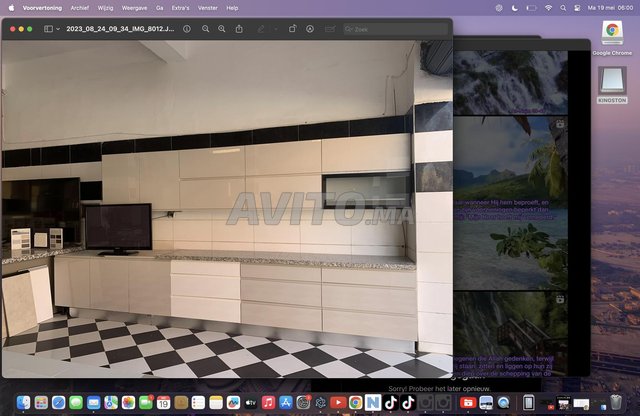
Task: Click the info inspector icon in Preview toolbar
Action: pyautogui.click(x=186, y=29)
